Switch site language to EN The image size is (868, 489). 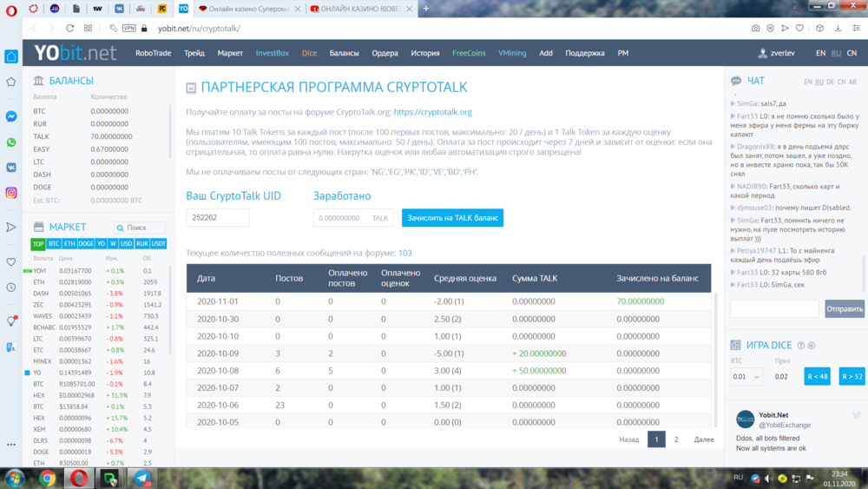[x=820, y=53]
